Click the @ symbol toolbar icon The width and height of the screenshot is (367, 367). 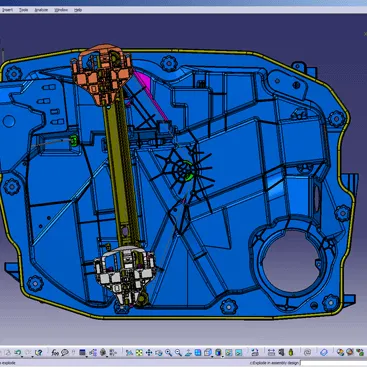[x=307, y=352]
